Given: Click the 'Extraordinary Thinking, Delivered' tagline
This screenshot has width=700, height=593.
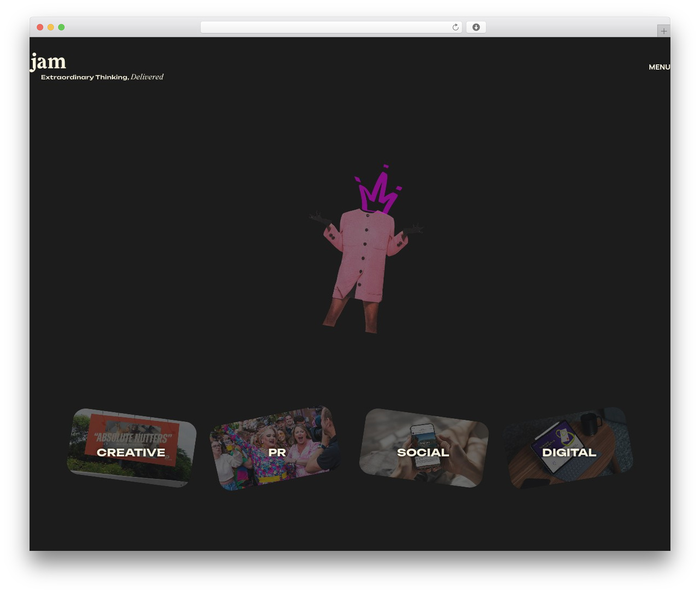Looking at the screenshot, I should click(x=102, y=77).
